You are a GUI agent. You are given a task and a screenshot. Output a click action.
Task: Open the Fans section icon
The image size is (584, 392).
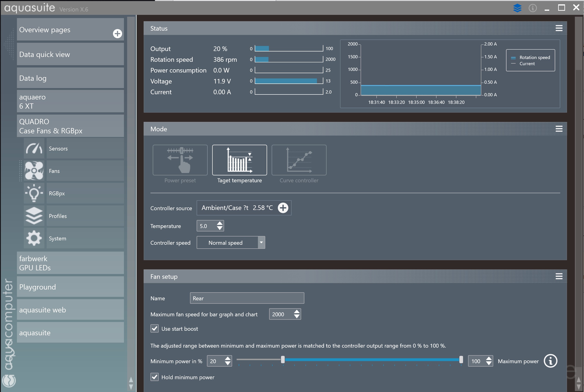coord(34,171)
